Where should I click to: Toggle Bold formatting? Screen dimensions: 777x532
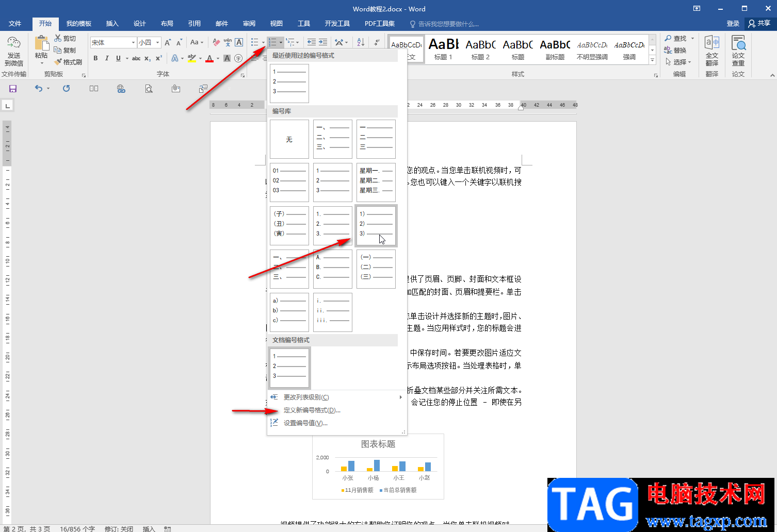pyautogui.click(x=95, y=58)
